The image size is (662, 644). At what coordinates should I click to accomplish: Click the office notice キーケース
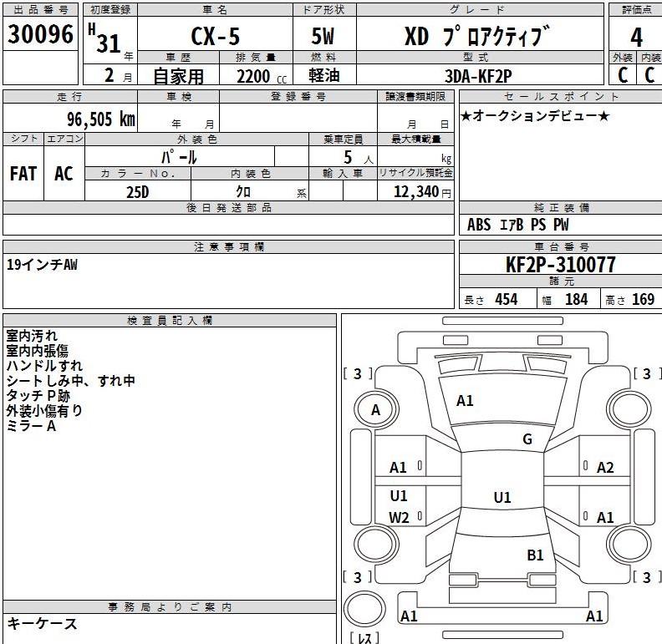pos(43,623)
